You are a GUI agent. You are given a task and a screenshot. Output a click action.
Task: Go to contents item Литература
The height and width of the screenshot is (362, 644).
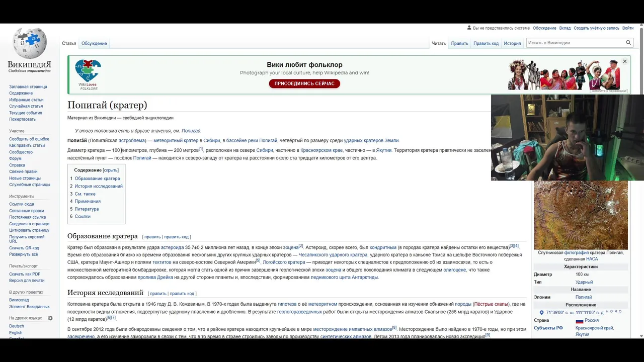87,209
